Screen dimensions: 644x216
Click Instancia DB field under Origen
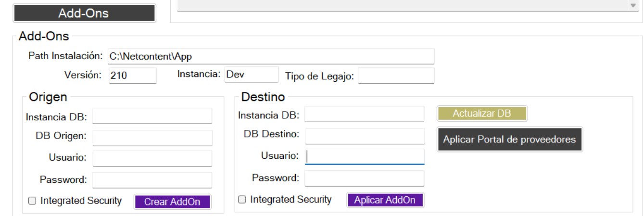(152, 116)
